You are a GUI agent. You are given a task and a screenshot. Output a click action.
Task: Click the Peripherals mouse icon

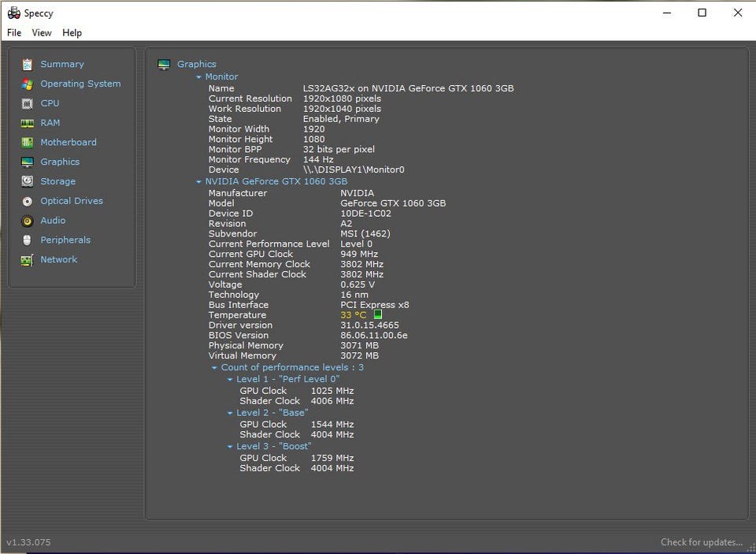(28, 240)
